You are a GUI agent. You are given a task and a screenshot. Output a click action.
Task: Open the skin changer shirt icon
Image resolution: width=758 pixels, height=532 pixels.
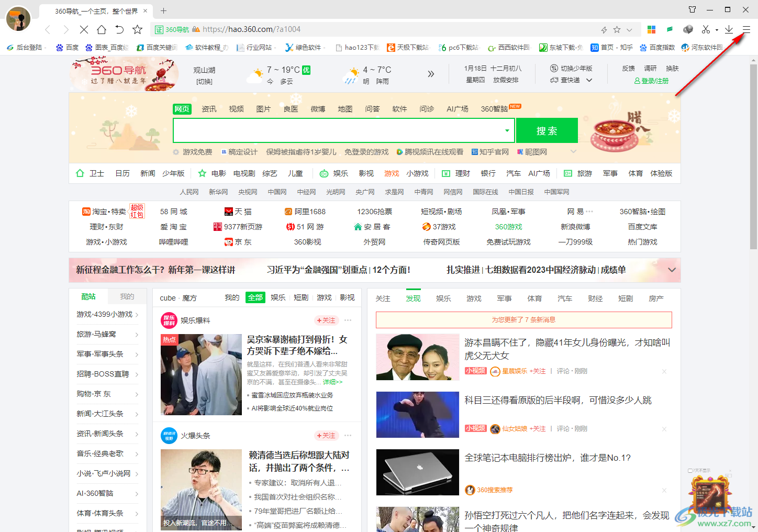pos(692,9)
